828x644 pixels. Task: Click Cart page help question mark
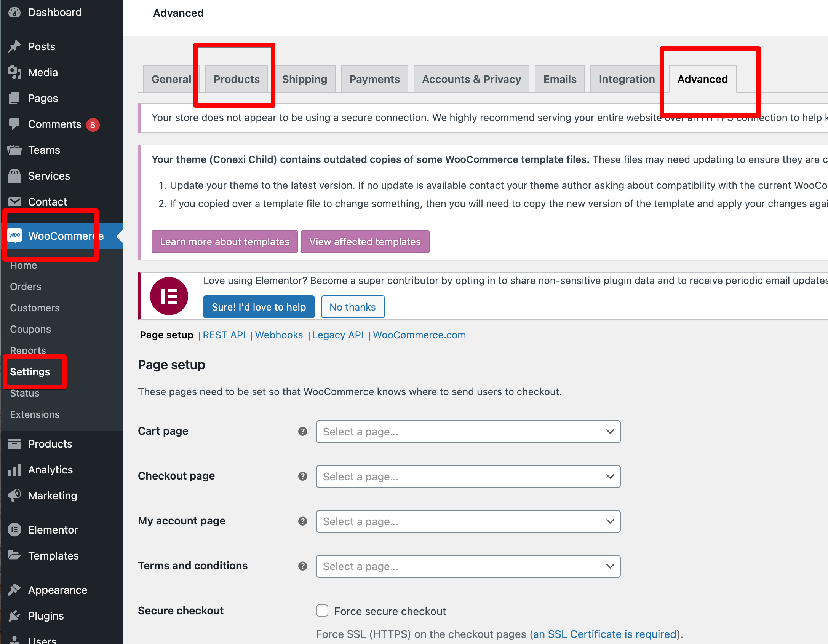(x=303, y=431)
